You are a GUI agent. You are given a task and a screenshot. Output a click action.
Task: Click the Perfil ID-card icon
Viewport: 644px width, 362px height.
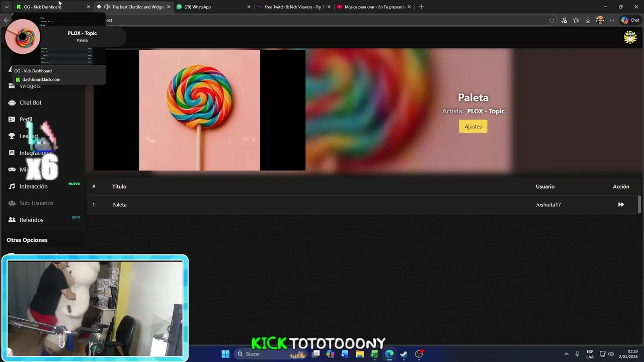pyautogui.click(x=12, y=119)
